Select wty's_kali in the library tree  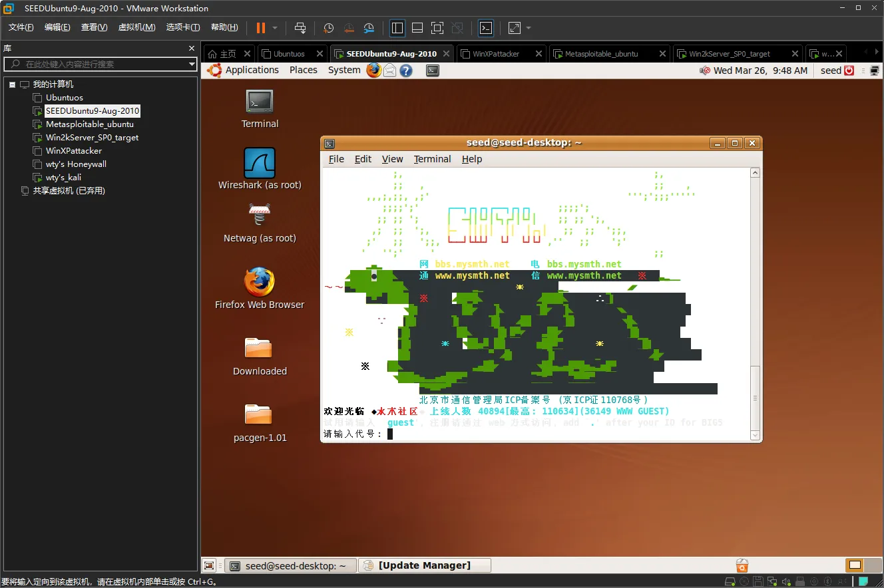tap(63, 178)
